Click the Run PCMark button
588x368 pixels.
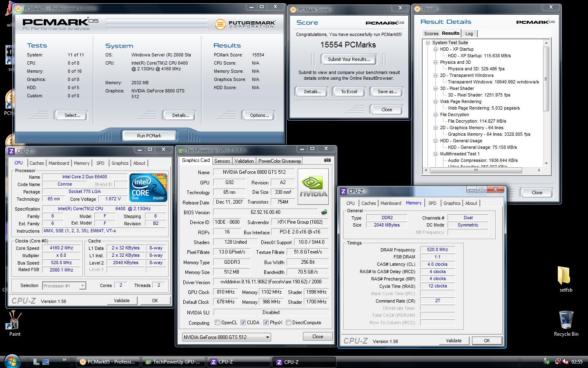pyautogui.click(x=149, y=136)
